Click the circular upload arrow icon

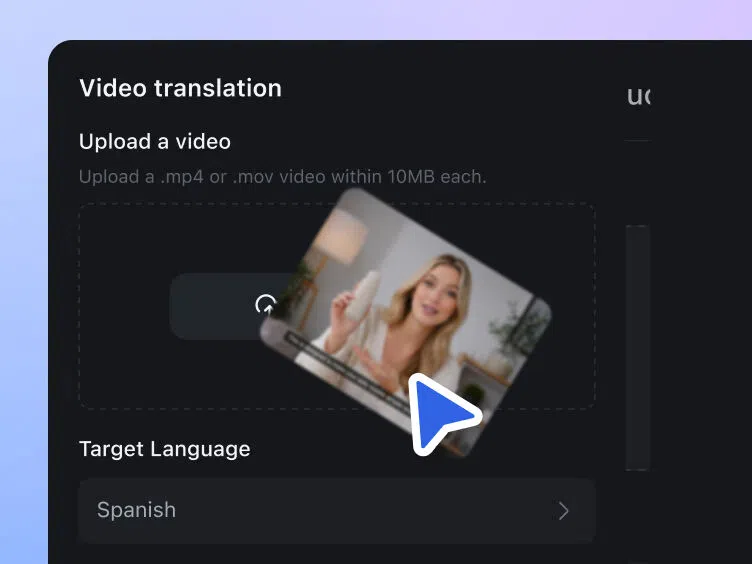[266, 305]
